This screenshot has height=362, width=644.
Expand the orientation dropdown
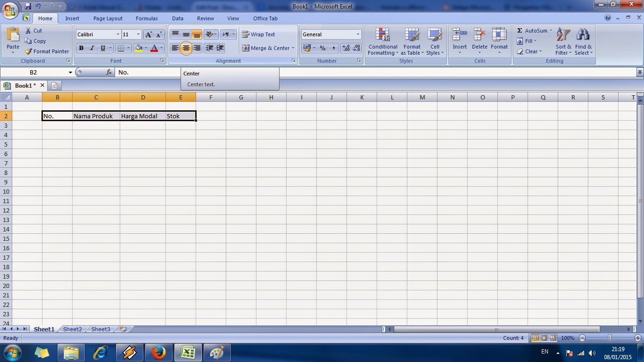point(215,34)
